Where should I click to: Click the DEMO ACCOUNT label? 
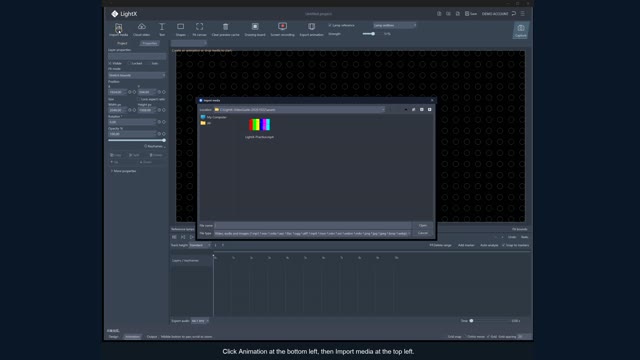pyautogui.click(x=495, y=14)
